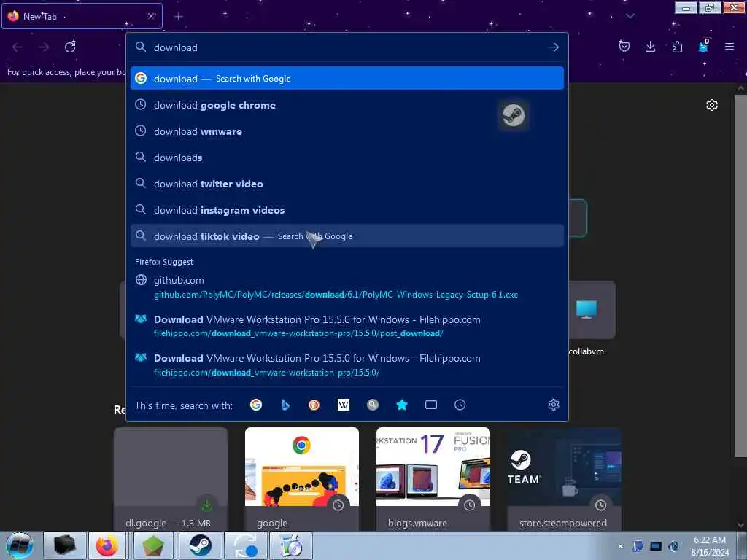Reload the page with the refresh icon
The width and height of the screenshot is (747, 560).
(x=70, y=47)
